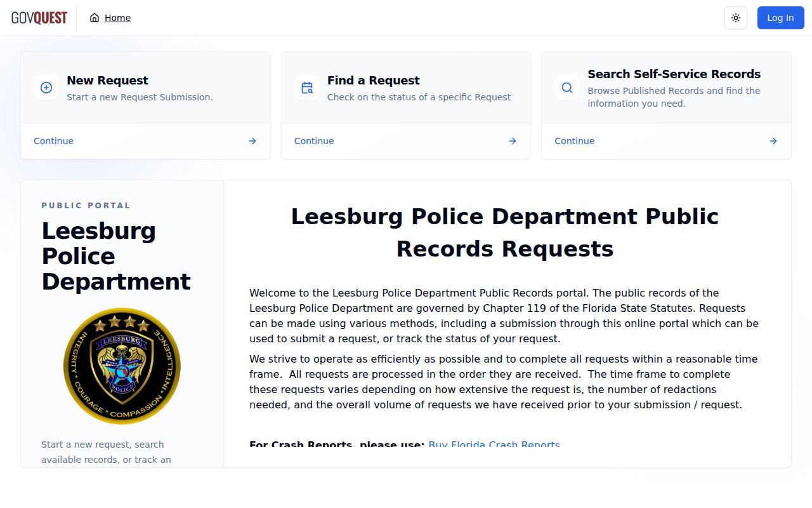Click the 'For Crash Reports, please use:' text
This screenshot has height=508, width=812.
coord(337,443)
